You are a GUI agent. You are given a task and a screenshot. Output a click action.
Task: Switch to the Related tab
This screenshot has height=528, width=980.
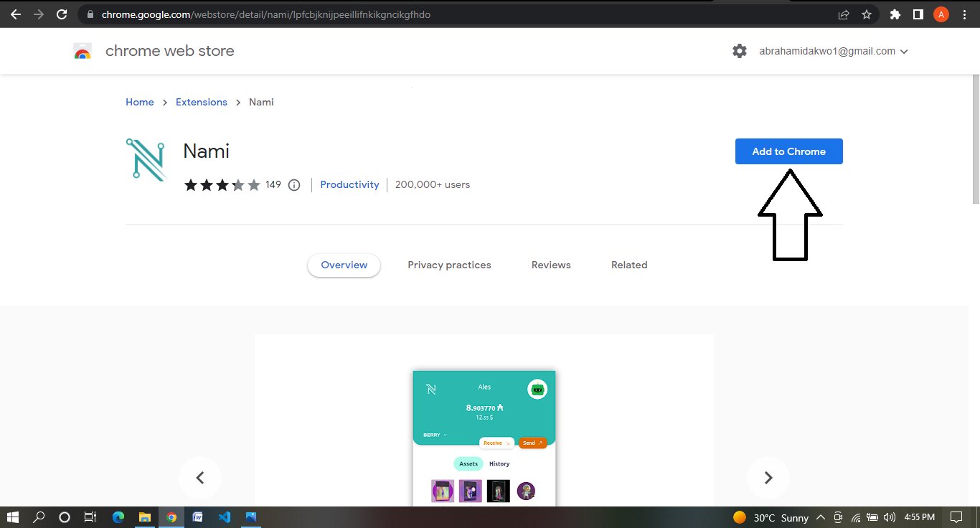coord(629,265)
